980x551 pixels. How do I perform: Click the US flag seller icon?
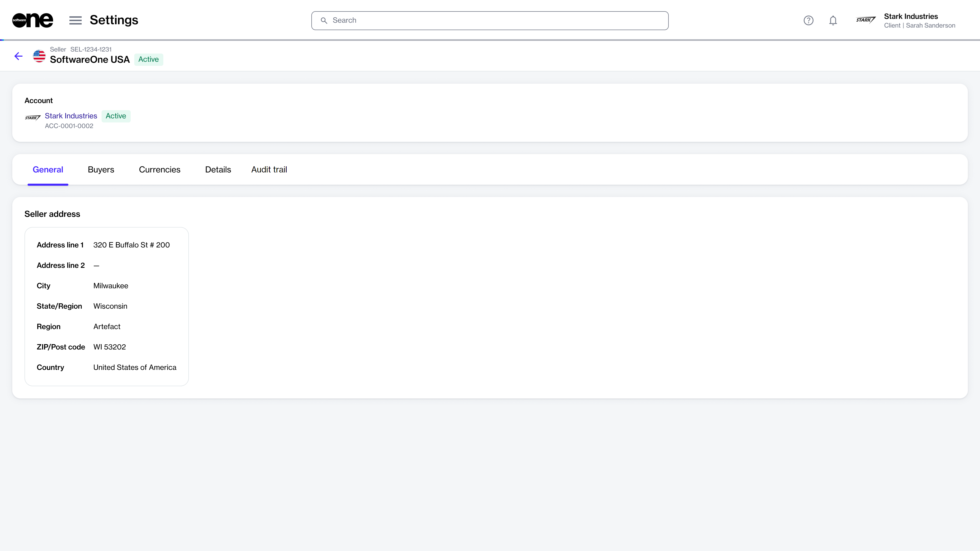(39, 56)
